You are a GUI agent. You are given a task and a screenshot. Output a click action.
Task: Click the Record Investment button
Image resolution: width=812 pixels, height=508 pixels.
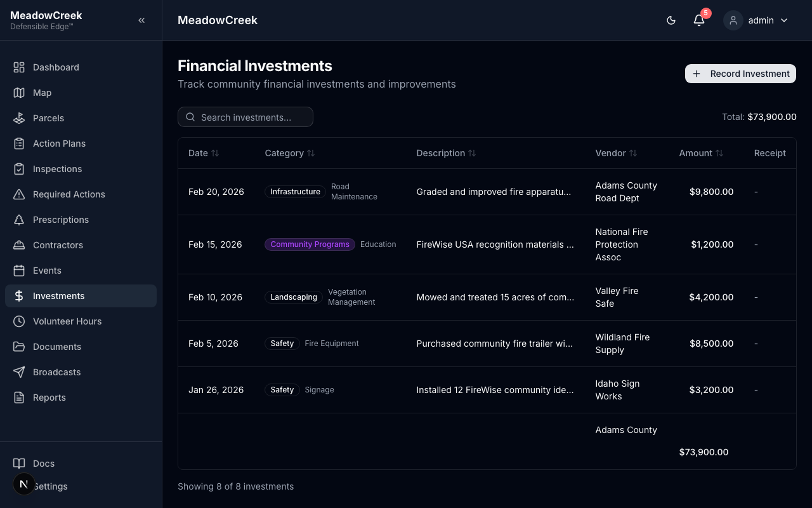(x=740, y=74)
